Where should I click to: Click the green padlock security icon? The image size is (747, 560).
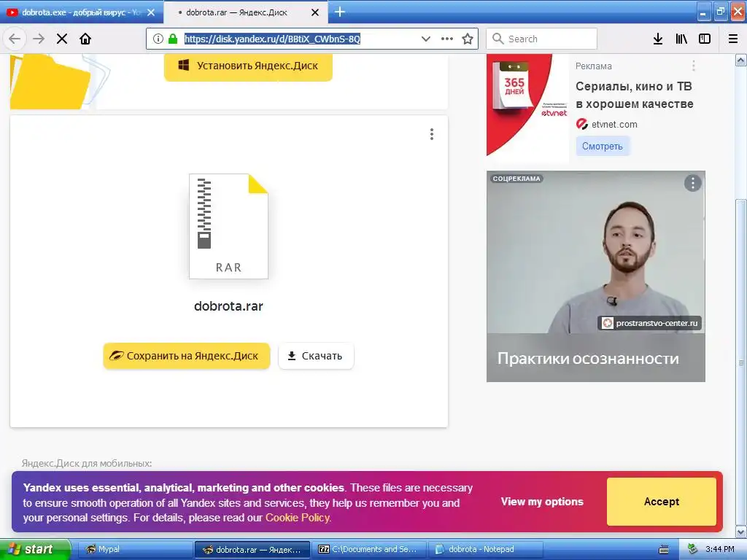173,39
